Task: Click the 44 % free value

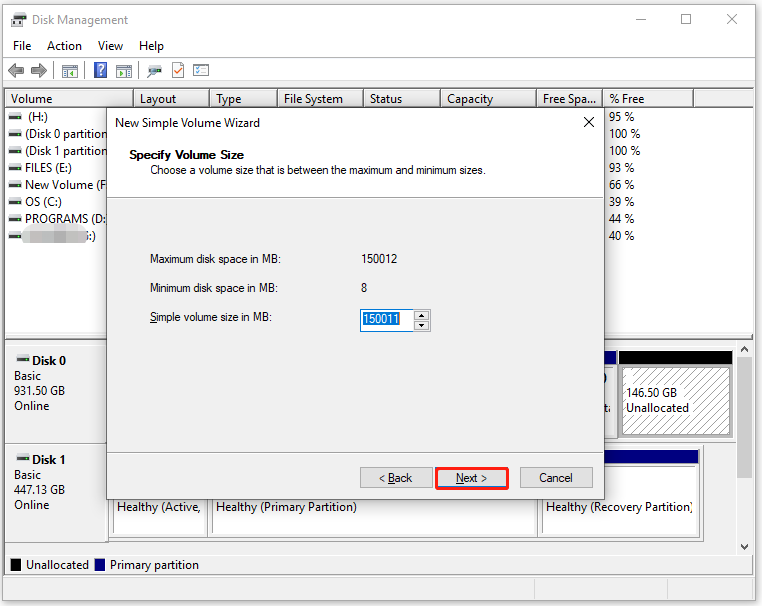Action: tap(622, 219)
